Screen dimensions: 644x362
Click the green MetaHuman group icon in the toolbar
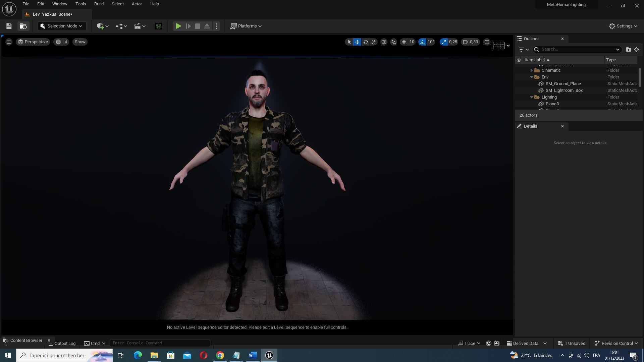[x=159, y=26]
